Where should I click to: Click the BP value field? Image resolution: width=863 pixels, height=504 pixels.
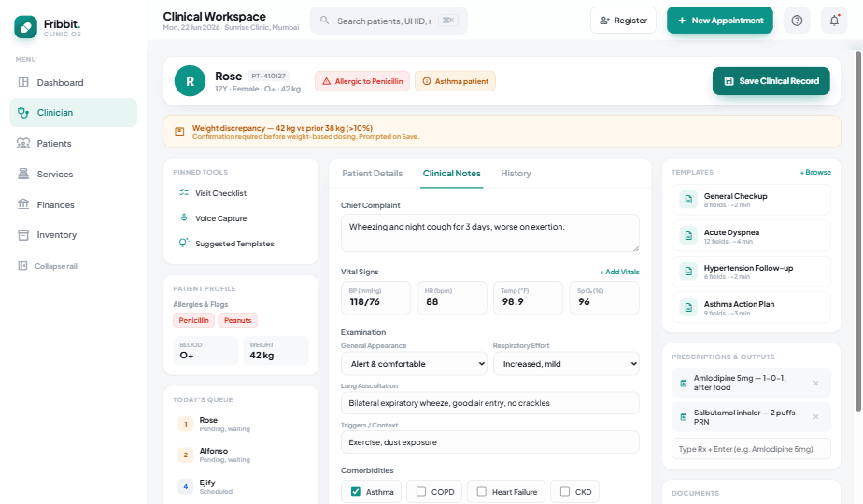click(x=375, y=298)
